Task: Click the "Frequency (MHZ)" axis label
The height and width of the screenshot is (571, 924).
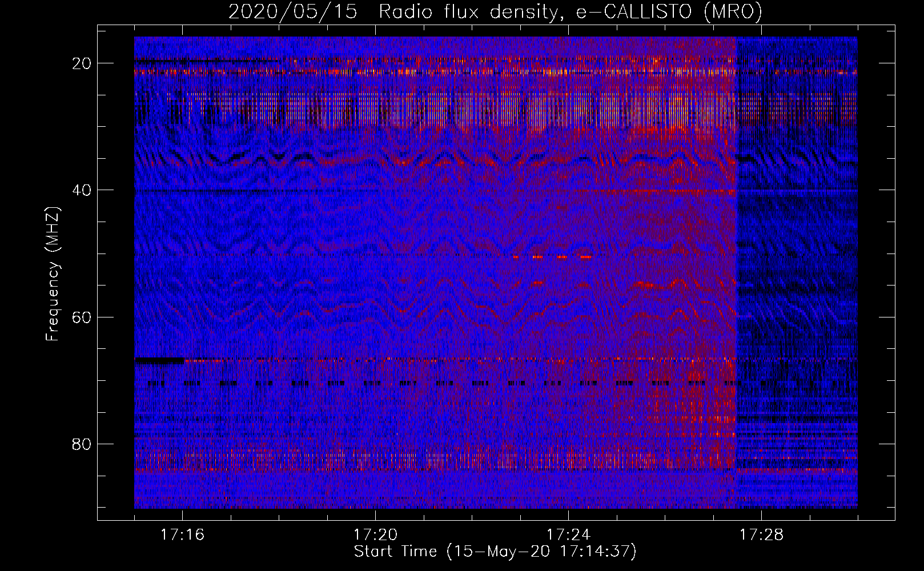Action: 53,274
